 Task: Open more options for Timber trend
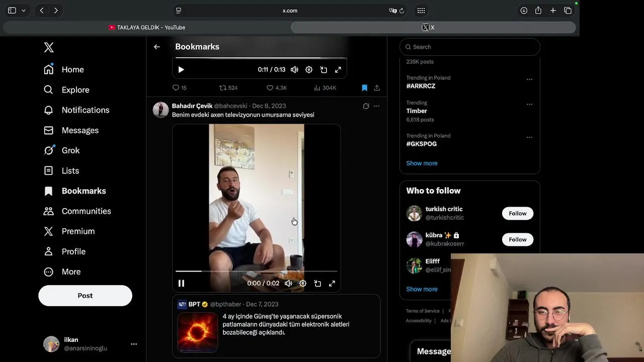tap(529, 105)
